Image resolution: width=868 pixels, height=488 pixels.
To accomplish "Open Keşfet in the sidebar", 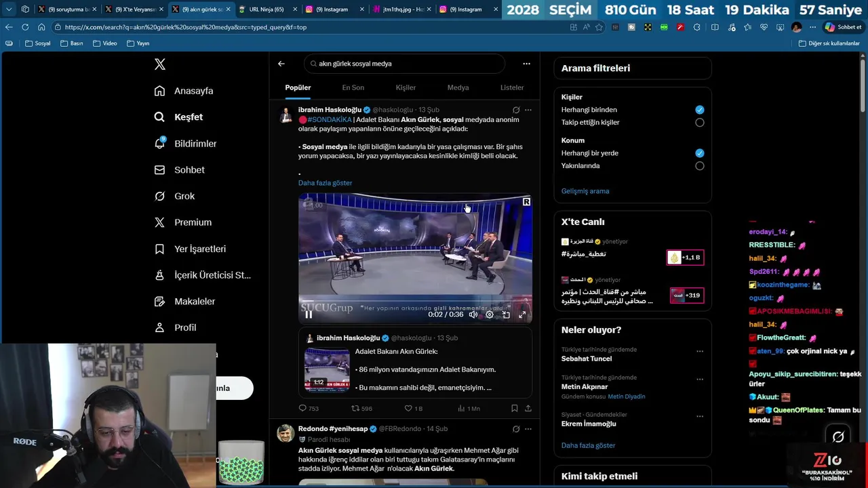I will [x=179, y=117].
